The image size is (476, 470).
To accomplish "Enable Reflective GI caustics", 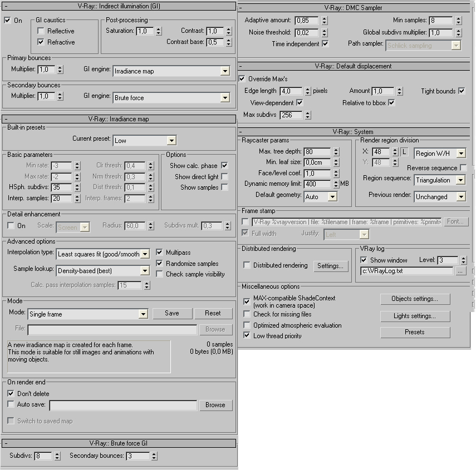I will click(41, 31).
